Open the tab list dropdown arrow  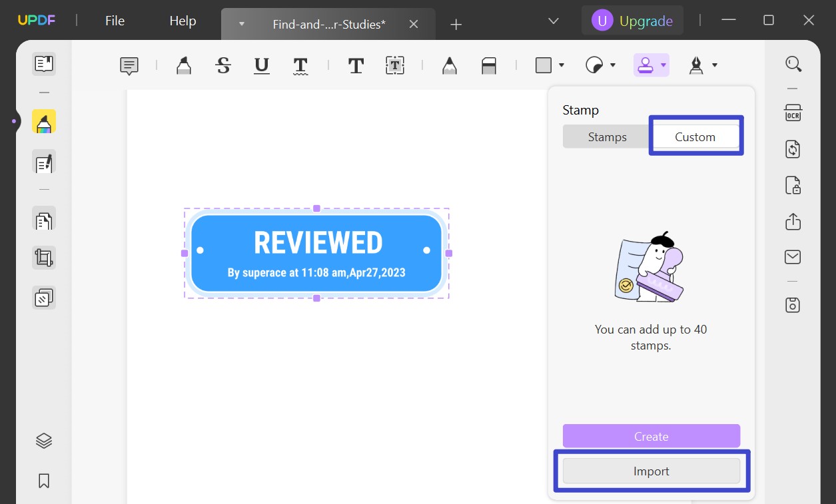(552, 21)
